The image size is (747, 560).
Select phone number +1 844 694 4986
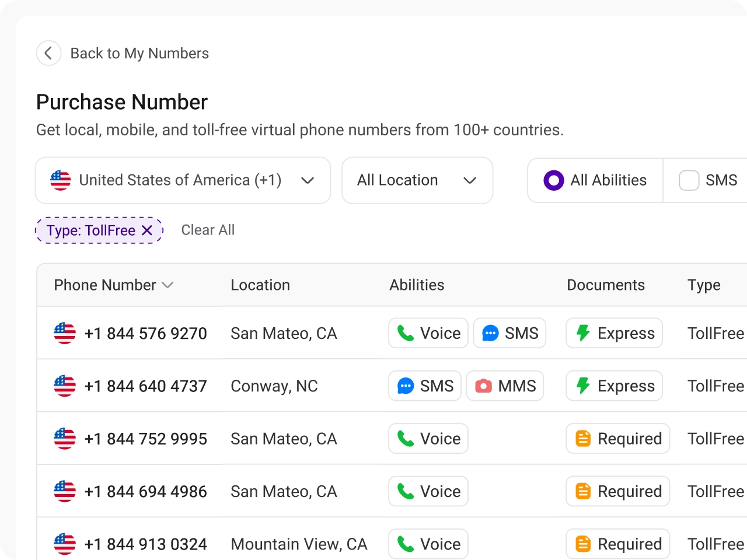(146, 491)
